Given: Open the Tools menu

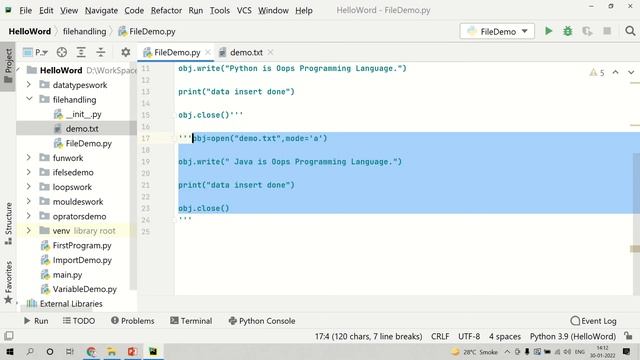Looking at the screenshot, I should [220, 10].
